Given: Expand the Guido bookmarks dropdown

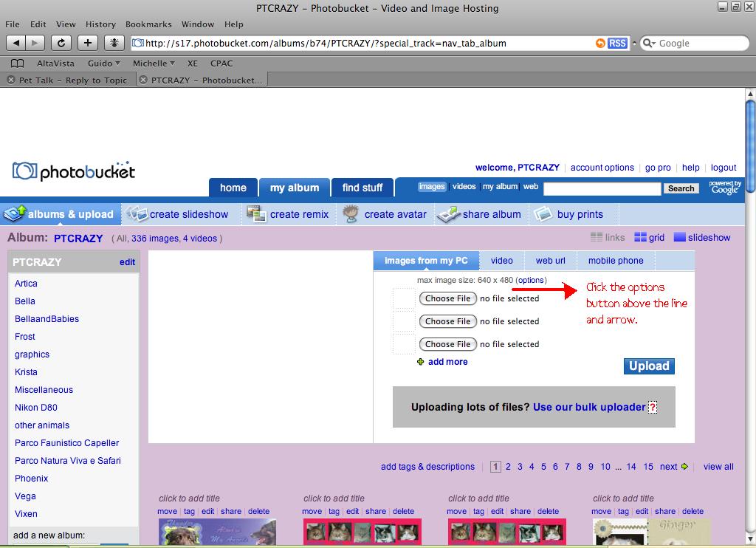Looking at the screenshot, I should point(104,64).
